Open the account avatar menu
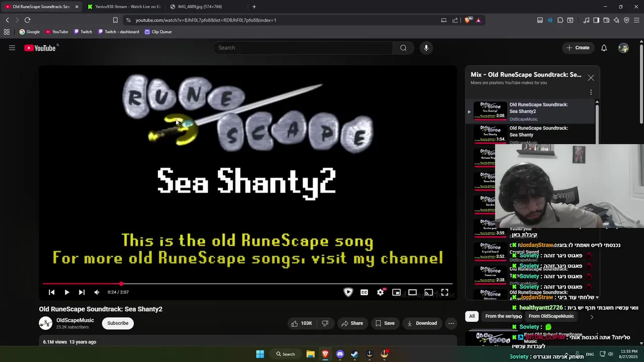This screenshot has width=644, height=362. (623, 48)
